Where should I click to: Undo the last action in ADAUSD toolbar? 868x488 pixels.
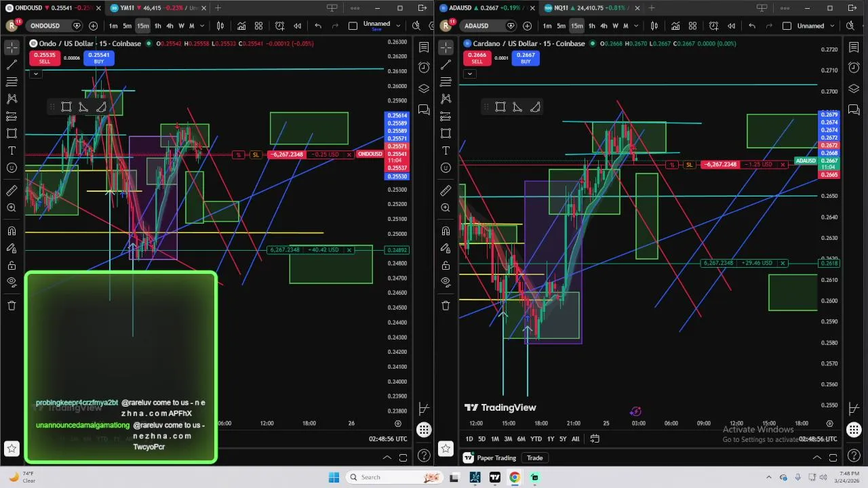752,26
